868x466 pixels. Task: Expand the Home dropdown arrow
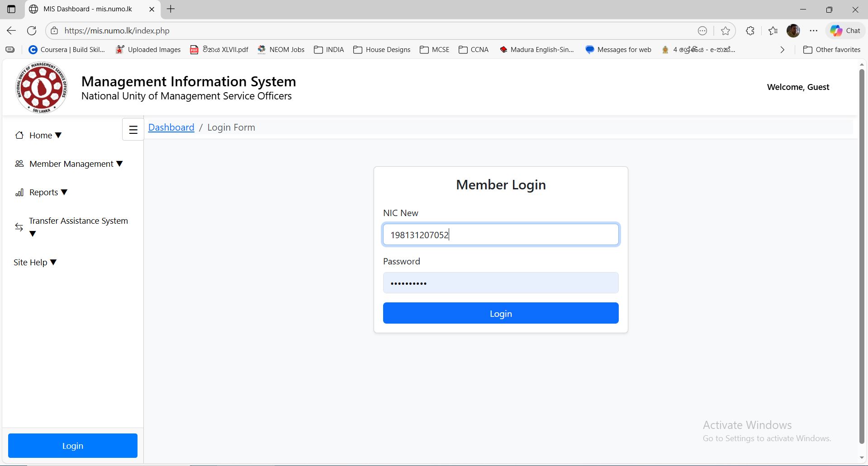[58, 135]
